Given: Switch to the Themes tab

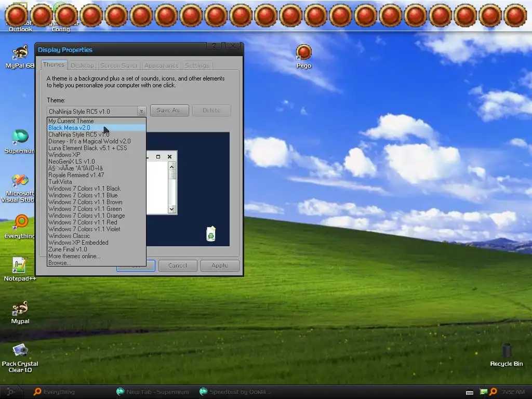Looking at the screenshot, I should [x=54, y=64].
